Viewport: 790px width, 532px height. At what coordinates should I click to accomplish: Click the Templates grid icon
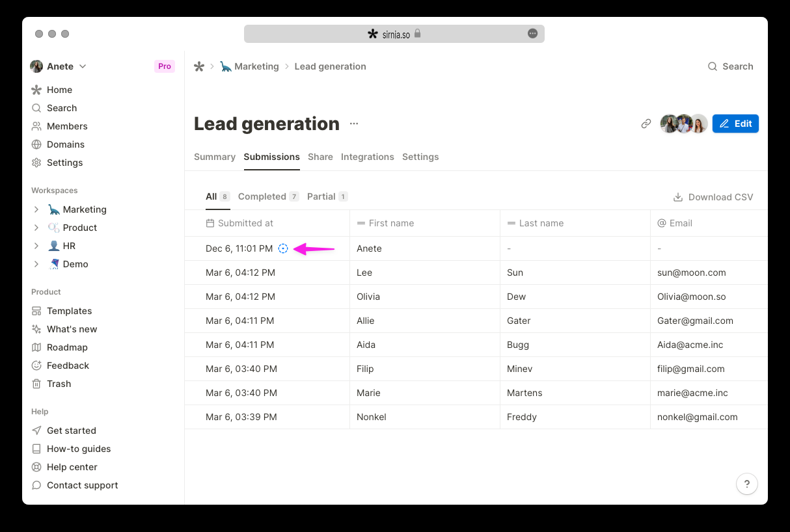click(36, 311)
